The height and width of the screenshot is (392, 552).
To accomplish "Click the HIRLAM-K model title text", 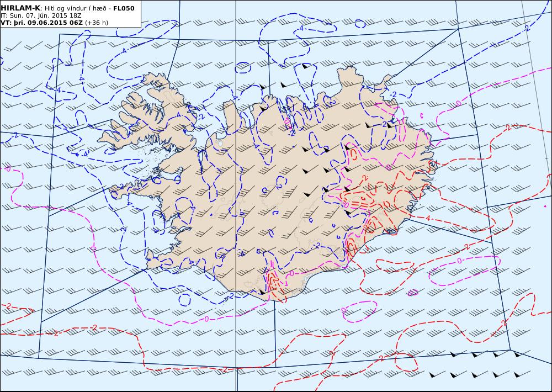I will pyautogui.click(x=20, y=8).
